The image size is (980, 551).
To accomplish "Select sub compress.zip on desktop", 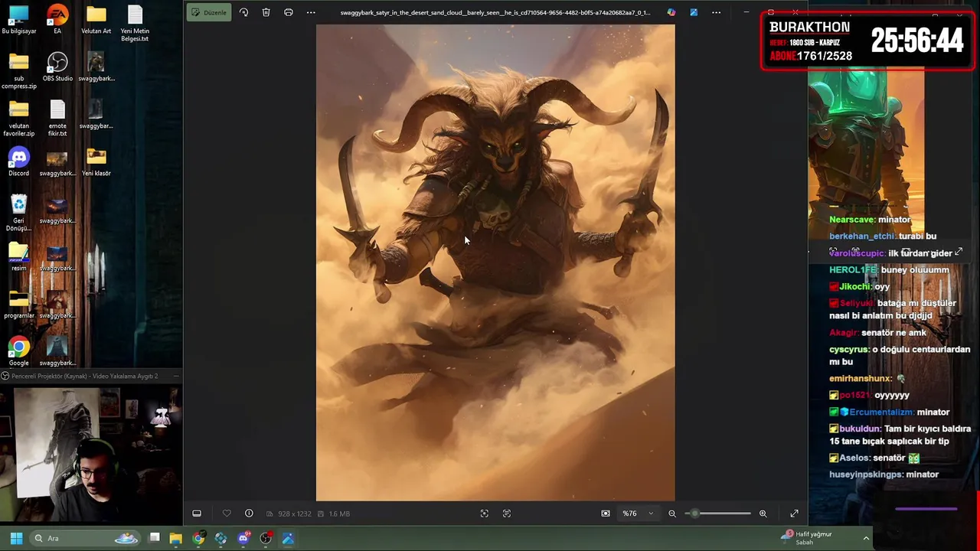I will pyautogui.click(x=19, y=72).
